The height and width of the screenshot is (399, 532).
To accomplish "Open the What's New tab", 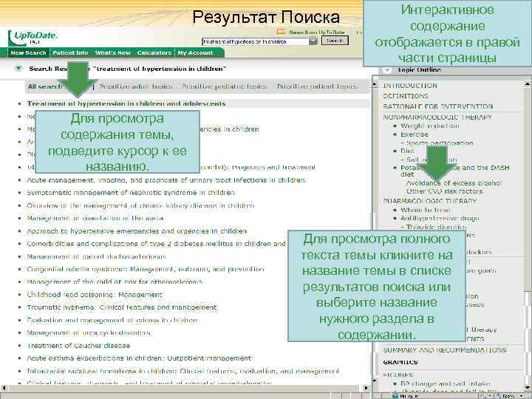I will 112,53.
